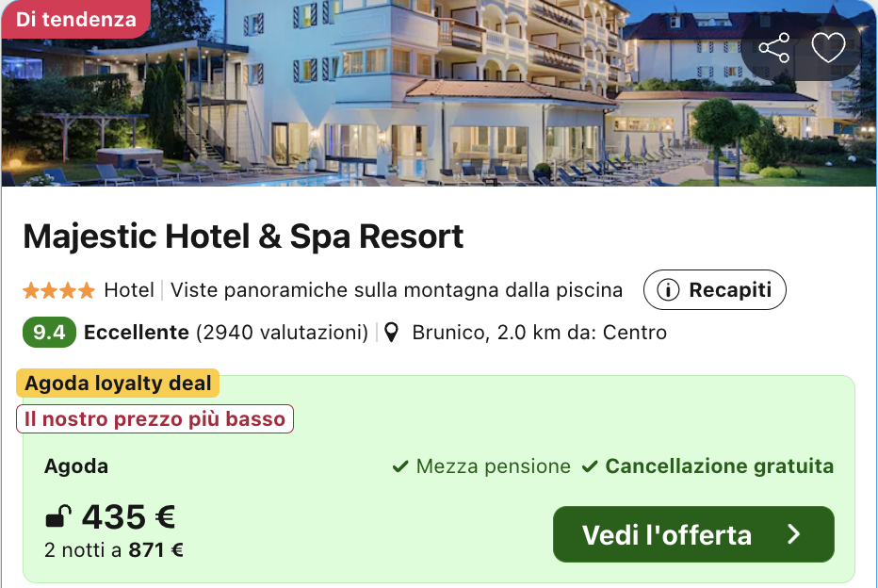Click the chevron arrow in Vedi l'offerta
Screen dimensions: 878x588
click(x=793, y=534)
